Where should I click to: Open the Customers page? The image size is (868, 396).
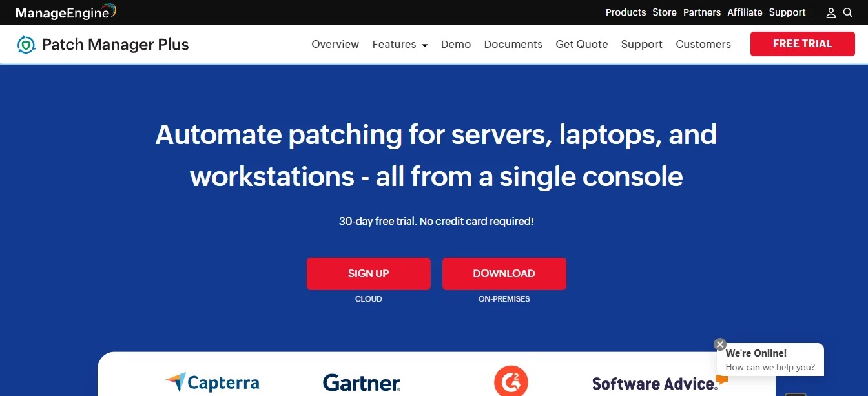point(703,44)
